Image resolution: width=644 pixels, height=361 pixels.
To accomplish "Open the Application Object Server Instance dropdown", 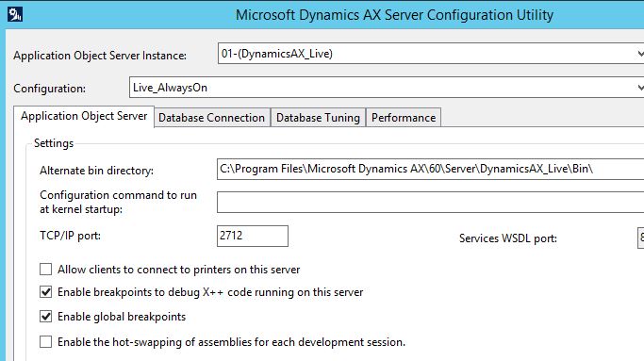I will [x=431, y=54].
